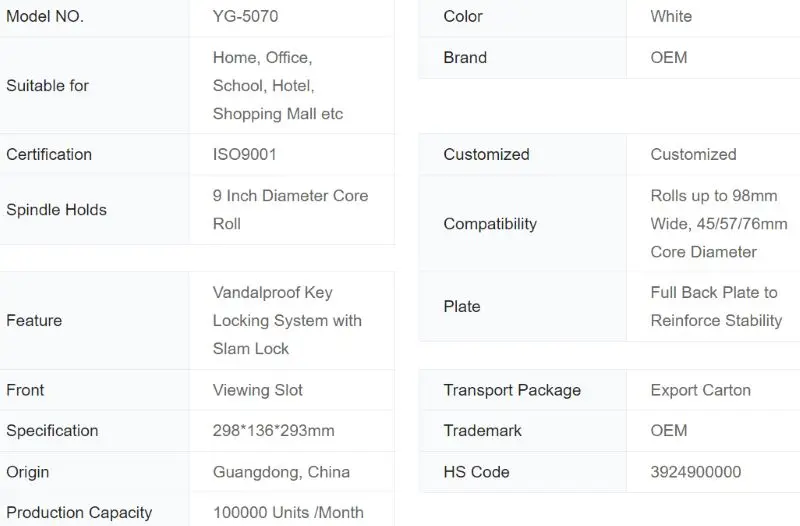Click the 'White' color value
Screen dimensions: 800x526
[x=671, y=16]
